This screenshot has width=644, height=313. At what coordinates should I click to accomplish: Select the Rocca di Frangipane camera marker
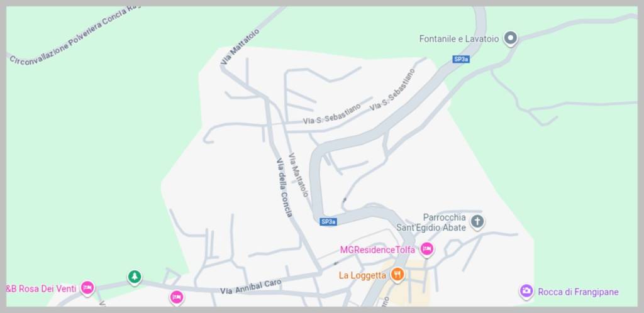(x=526, y=291)
